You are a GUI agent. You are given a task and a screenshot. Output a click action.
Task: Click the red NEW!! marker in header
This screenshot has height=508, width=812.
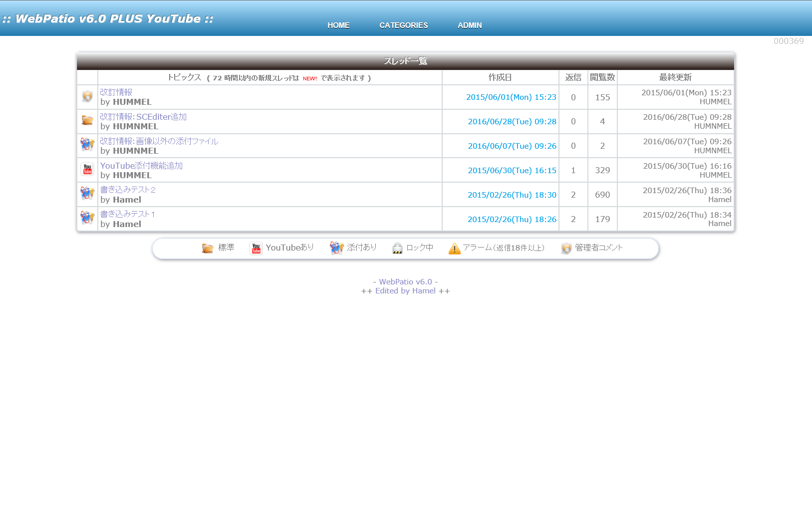(310, 79)
